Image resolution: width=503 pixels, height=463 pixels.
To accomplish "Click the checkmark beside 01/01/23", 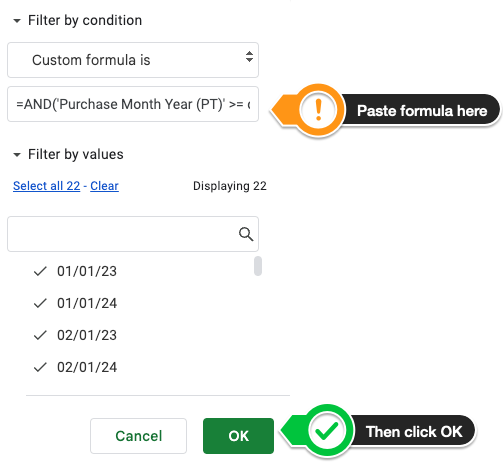I will (x=40, y=271).
